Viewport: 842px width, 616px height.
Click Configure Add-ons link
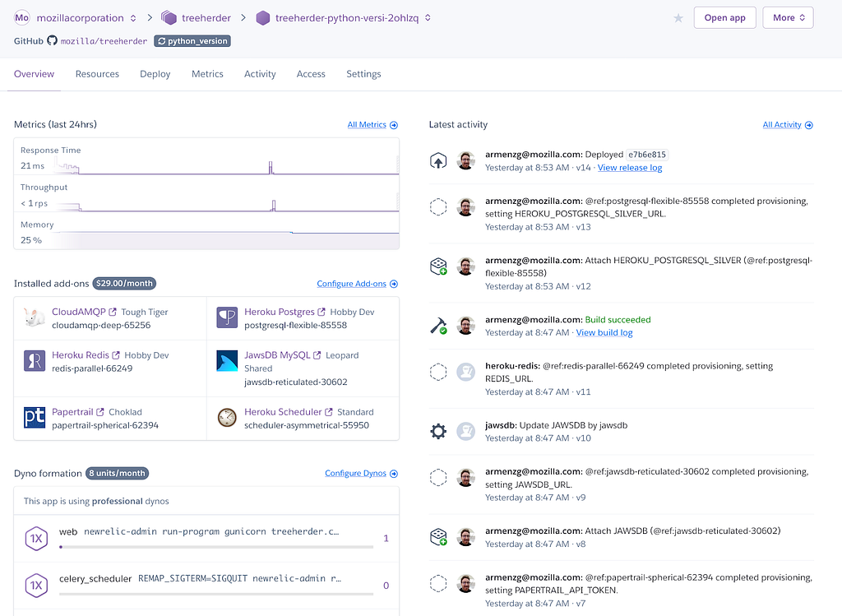(x=358, y=284)
